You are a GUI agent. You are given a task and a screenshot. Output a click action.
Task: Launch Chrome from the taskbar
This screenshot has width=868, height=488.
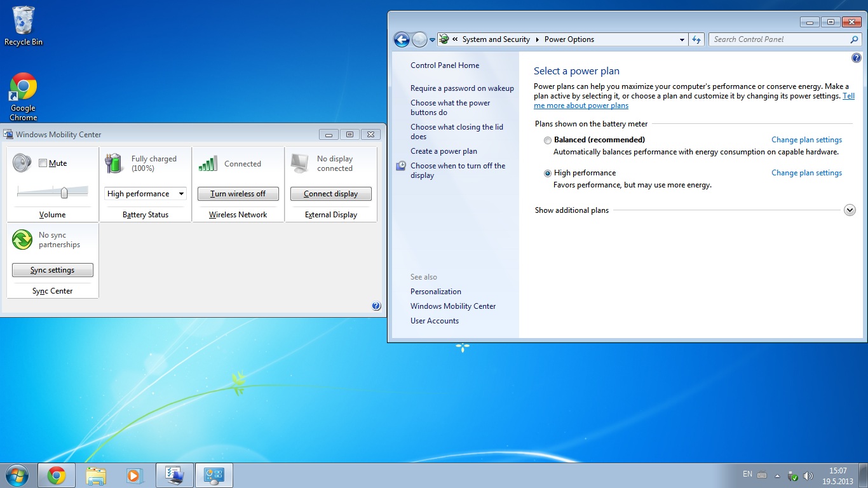[x=57, y=475]
